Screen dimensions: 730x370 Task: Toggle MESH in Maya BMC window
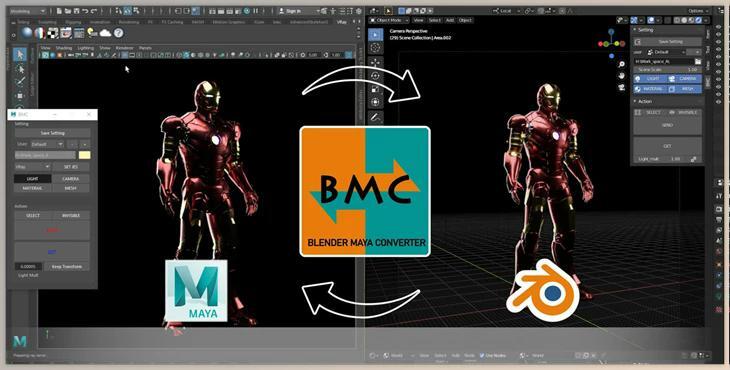click(70, 188)
